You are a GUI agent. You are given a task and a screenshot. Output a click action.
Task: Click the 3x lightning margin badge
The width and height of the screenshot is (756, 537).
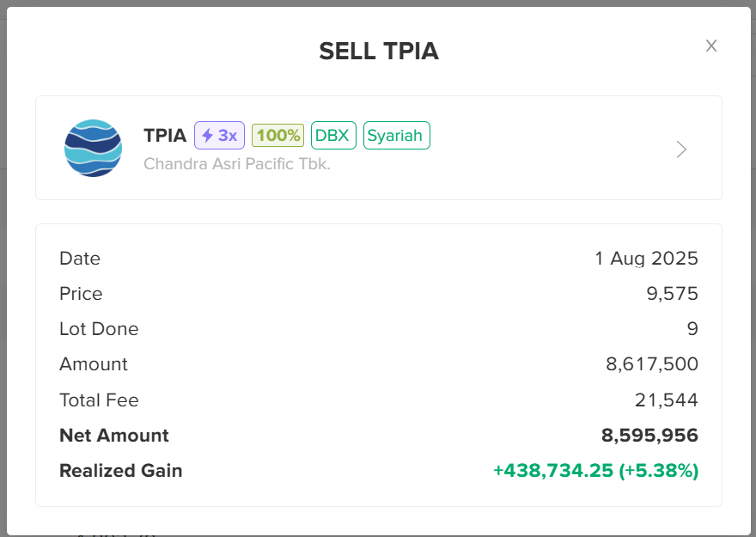[219, 136]
